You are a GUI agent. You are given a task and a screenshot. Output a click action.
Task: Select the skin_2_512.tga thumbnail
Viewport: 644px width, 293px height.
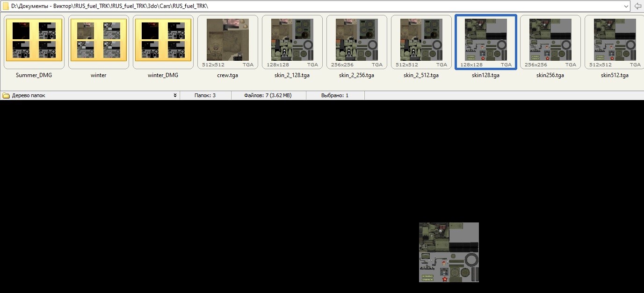point(421,42)
